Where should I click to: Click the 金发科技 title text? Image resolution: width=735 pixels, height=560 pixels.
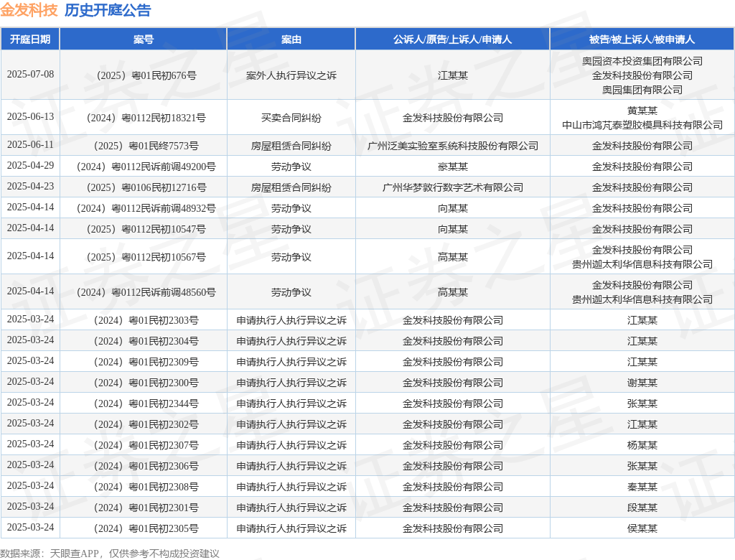tap(29, 10)
